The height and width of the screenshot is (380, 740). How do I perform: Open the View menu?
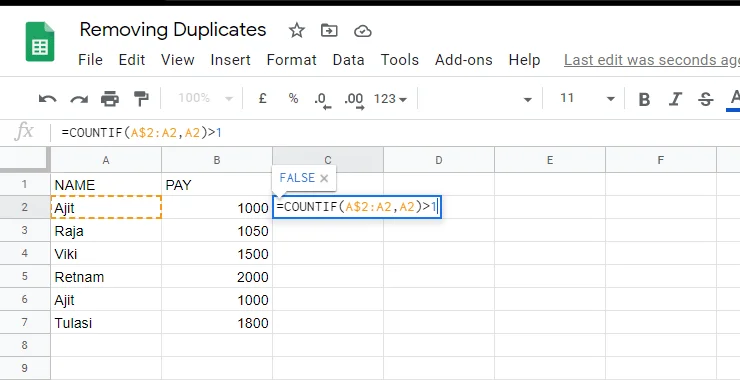[x=177, y=60]
